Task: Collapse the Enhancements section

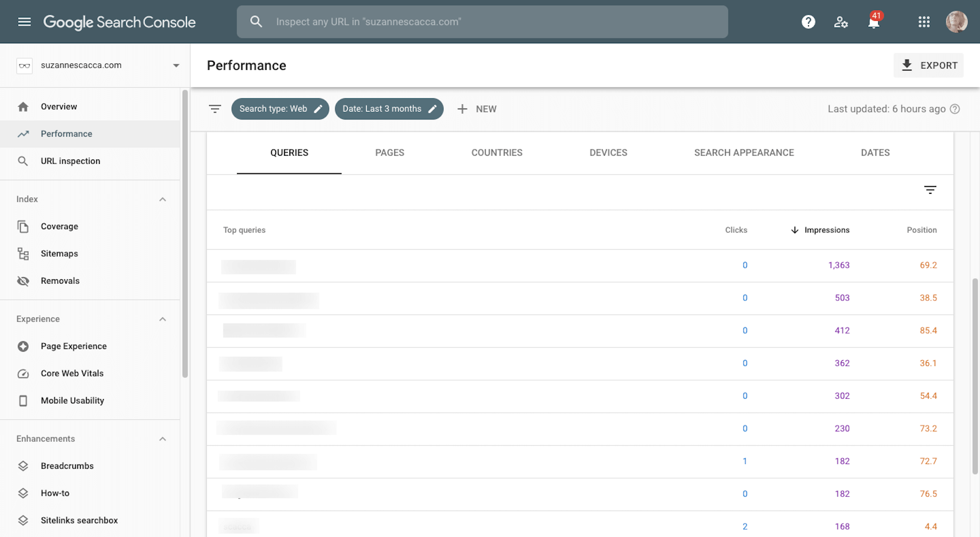Action: pos(163,439)
